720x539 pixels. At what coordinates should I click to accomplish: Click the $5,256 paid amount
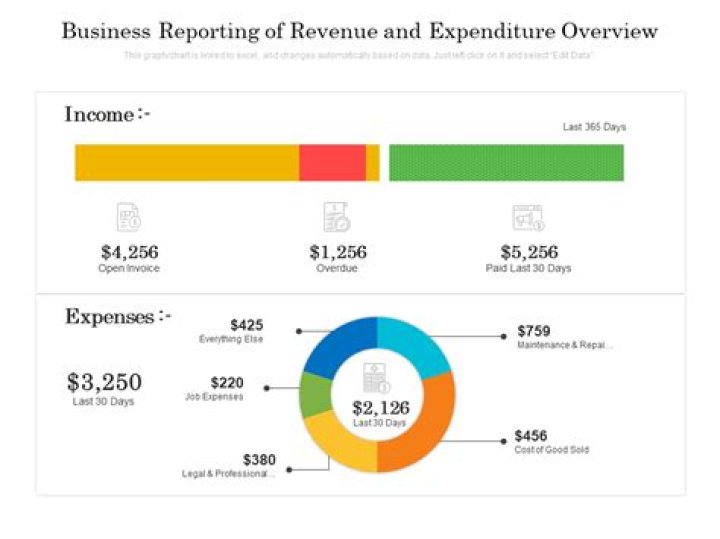click(x=529, y=252)
